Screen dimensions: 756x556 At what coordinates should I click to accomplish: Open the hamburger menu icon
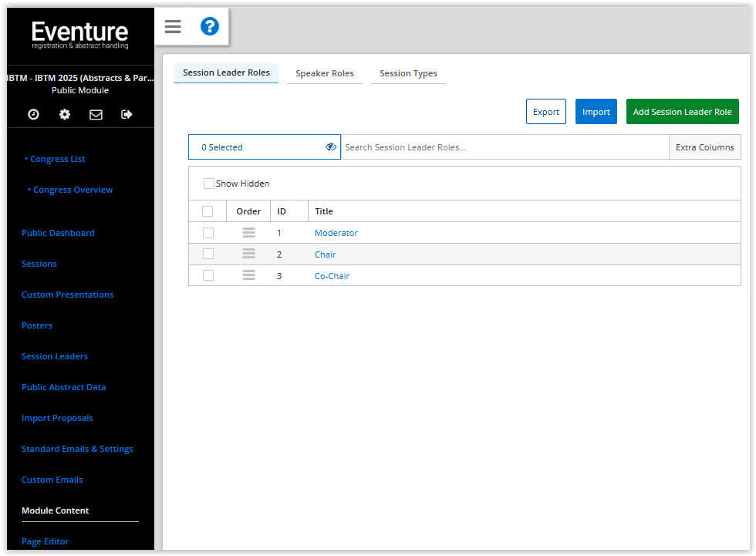[173, 26]
